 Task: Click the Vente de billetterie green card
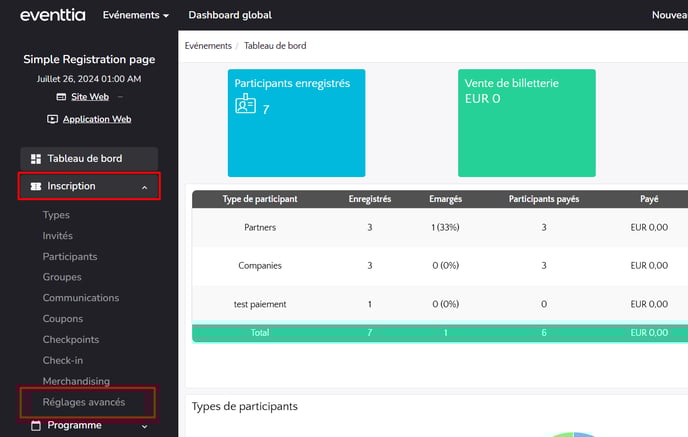tap(525, 123)
